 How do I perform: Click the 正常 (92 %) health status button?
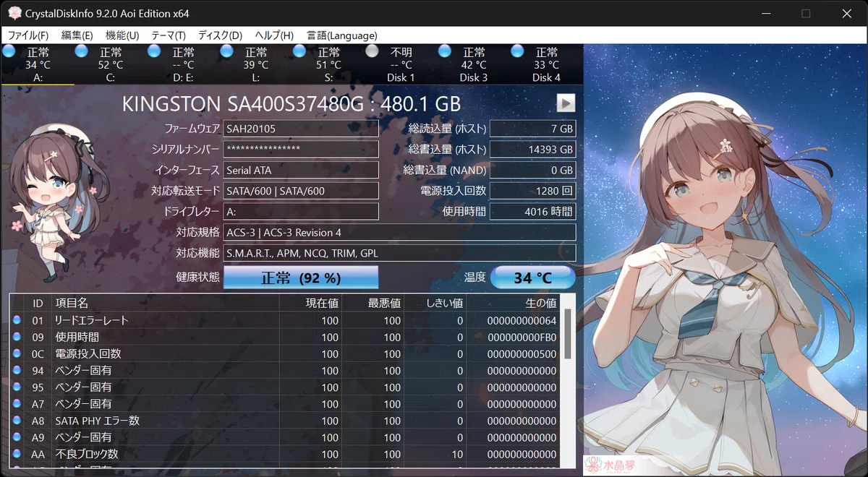coord(301,278)
